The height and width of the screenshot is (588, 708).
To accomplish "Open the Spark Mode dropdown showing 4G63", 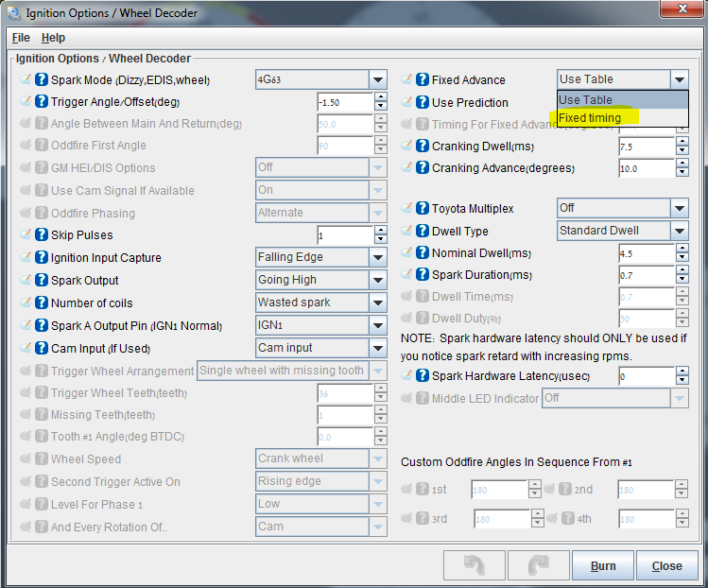I will (321, 80).
